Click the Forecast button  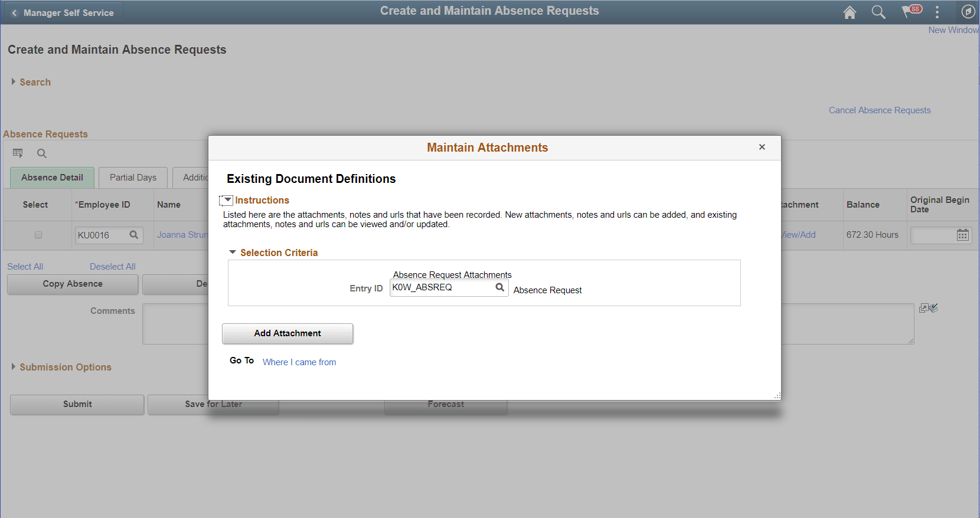point(446,407)
